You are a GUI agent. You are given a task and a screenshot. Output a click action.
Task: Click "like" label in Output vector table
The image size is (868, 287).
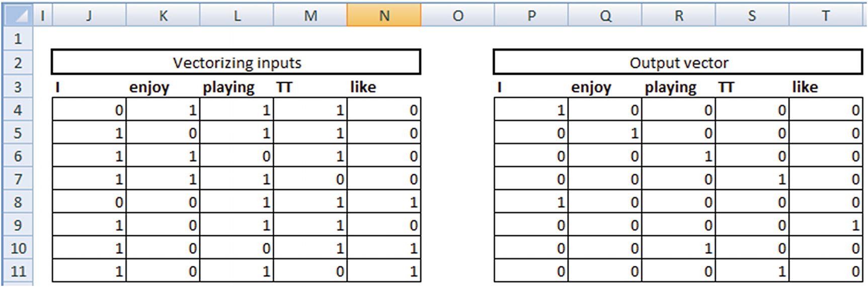[805, 87]
